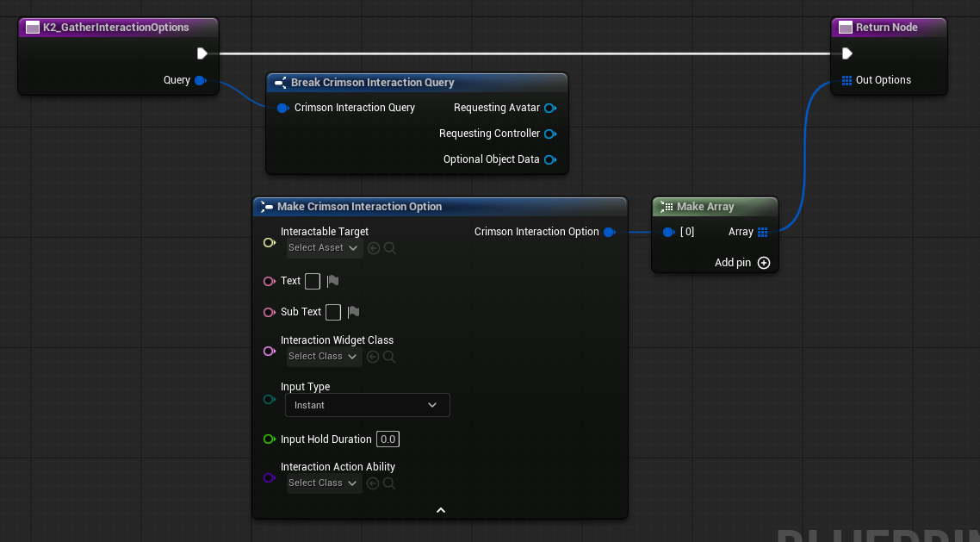This screenshot has width=980, height=542.
Task: Click the Return Node execution input pin
Action: (847, 53)
